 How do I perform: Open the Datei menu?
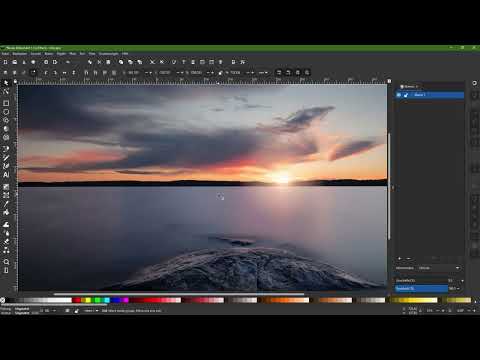coord(5,53)
